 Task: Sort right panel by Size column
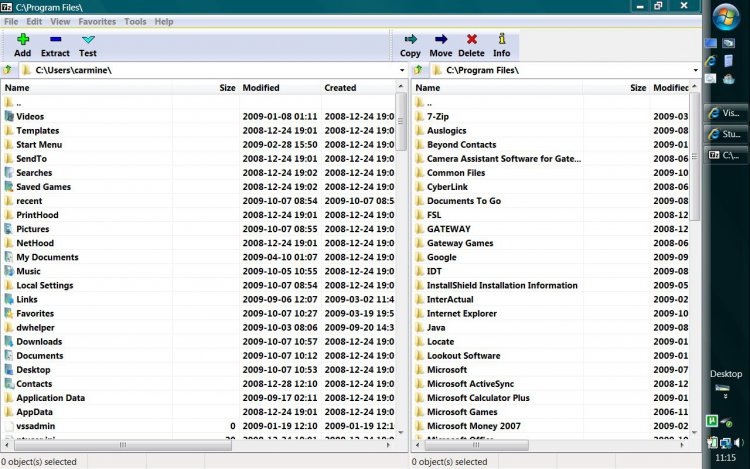(616, 87)
